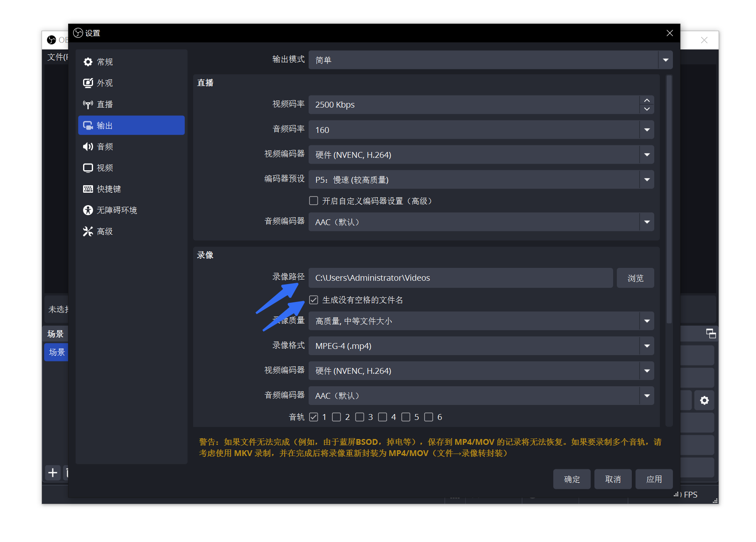Open recording 视频编码器 NVENC dropdown
This screenshot has width=756, height=542.
[481, 371]
